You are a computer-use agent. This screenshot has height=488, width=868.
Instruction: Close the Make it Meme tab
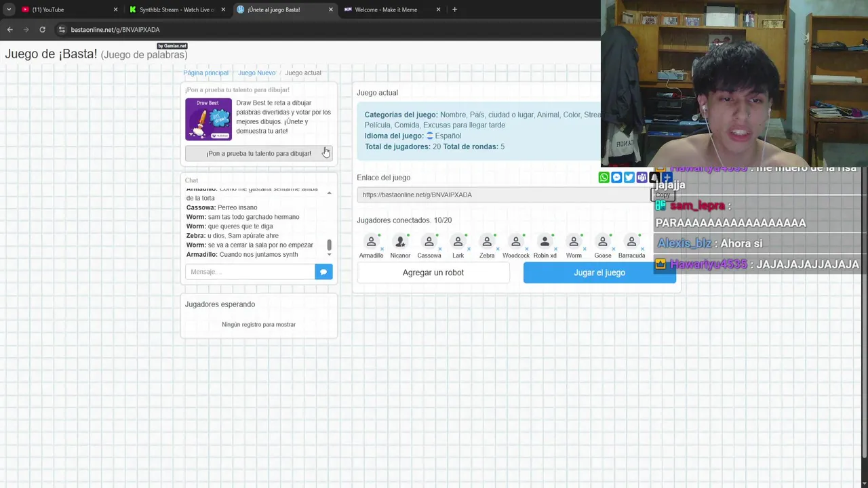(438, 9)
